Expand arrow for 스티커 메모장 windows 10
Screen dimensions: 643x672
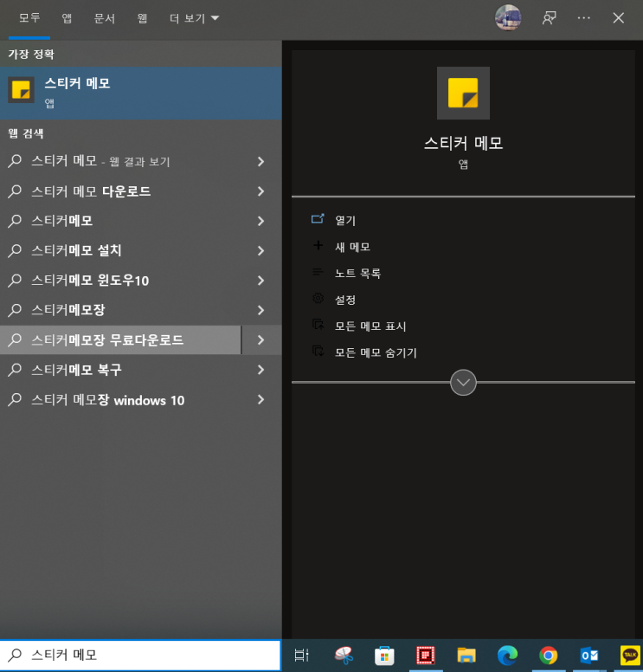pyautogui.click(x=260, y=399)
